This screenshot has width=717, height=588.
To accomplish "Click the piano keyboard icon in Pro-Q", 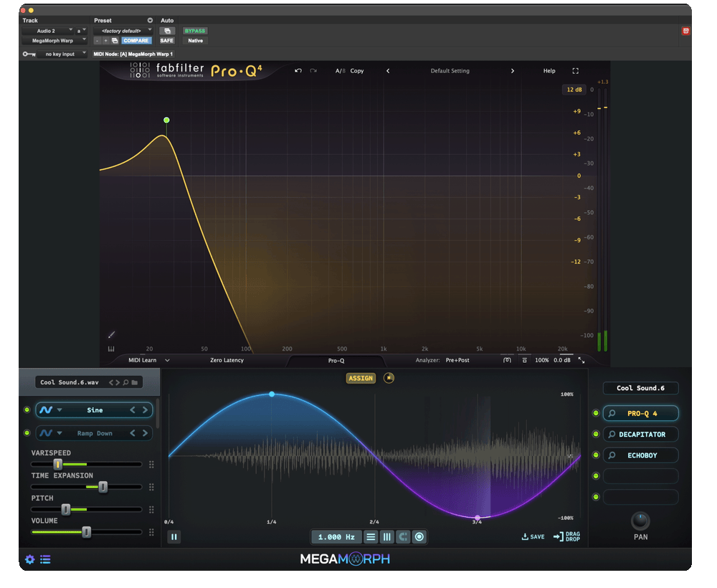I will tap(111, 349).
